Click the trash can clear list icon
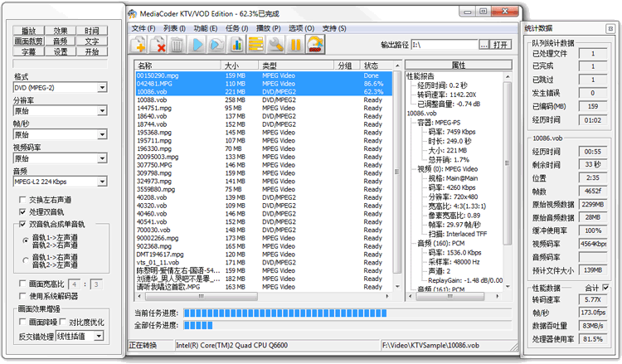The height and width of the screenshot is (364, 622). click(x=177, y=45)
